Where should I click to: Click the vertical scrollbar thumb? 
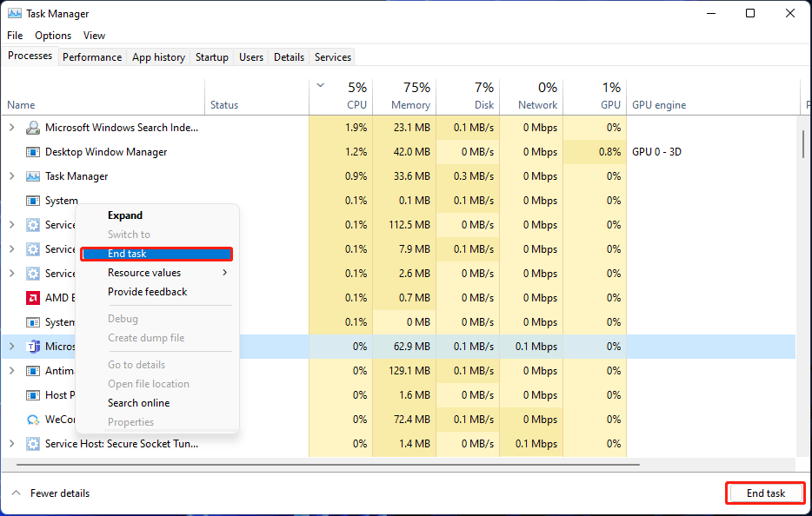(x=802, y=144)
